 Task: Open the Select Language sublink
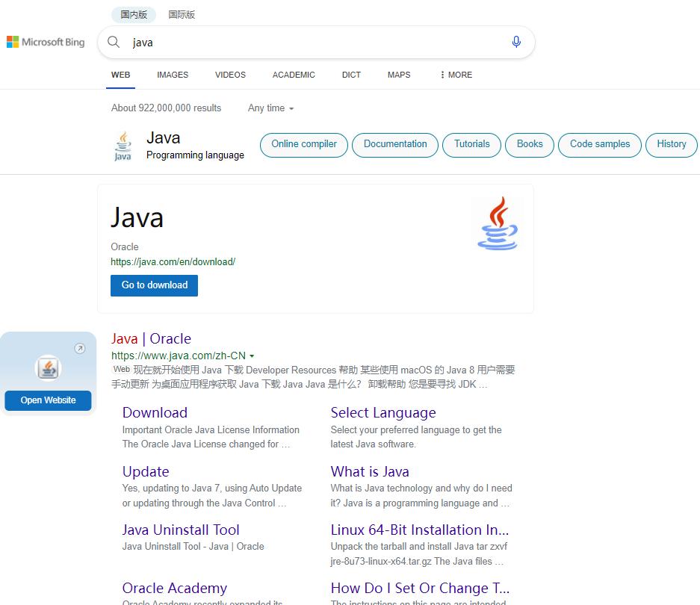coord(383,412)
